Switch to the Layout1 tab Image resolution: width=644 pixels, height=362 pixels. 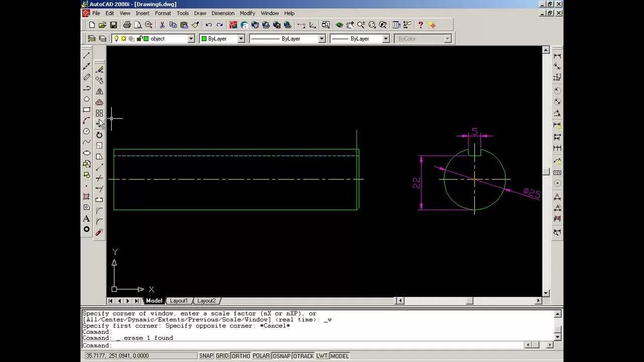point(179,301)
